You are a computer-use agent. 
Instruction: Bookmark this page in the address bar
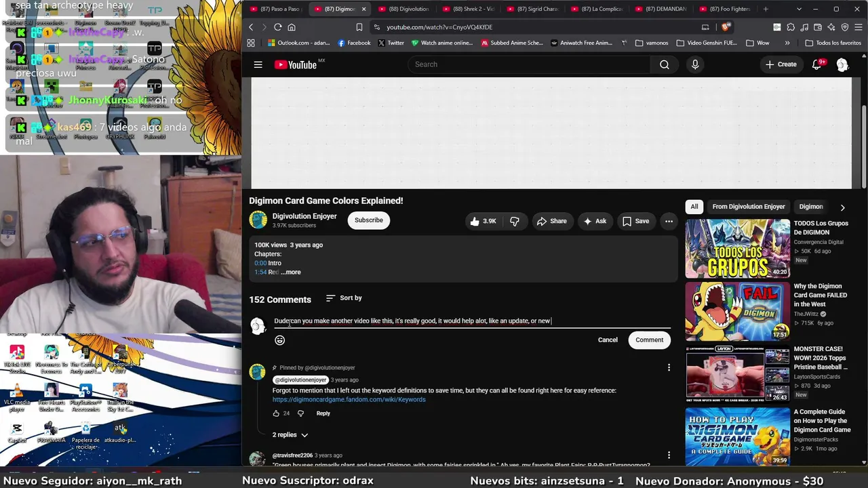(359, 27)
